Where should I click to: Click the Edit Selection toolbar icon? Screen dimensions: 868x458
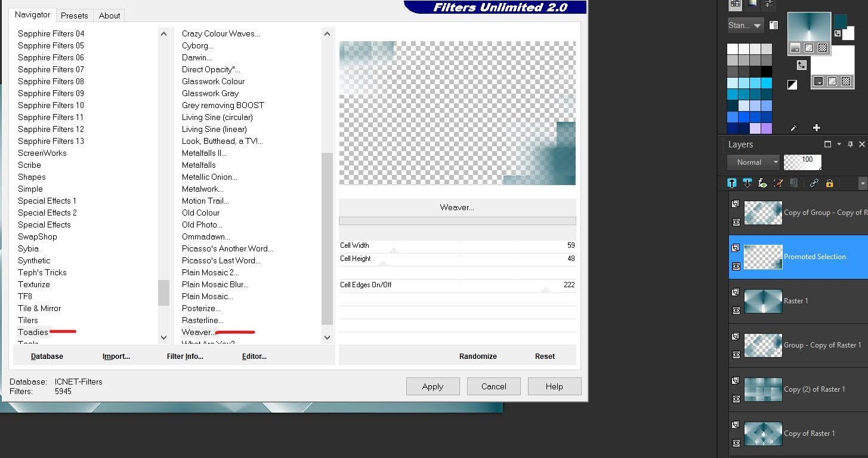(777, 183)
